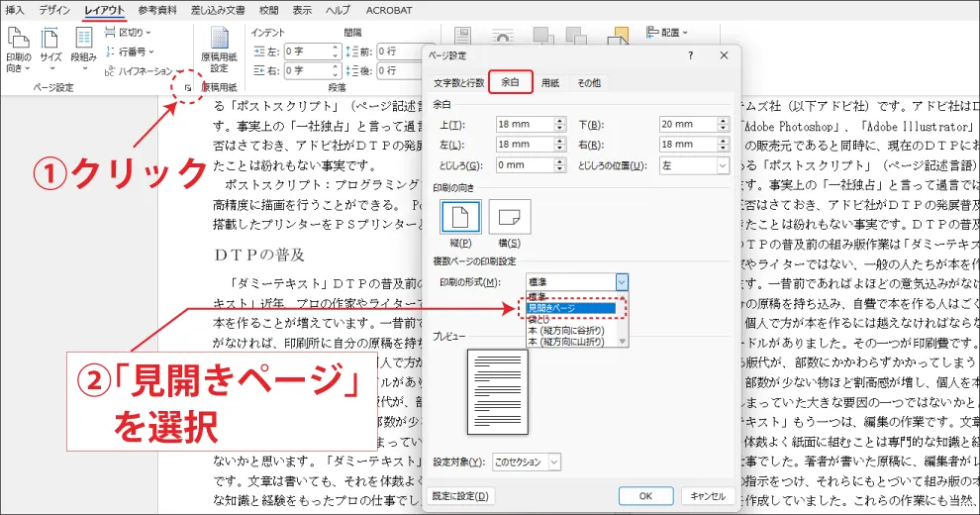The image size is (980, 515).
Task: Toggle the 印刷の形式 dropdown arrow
Action: click(622, 282)
